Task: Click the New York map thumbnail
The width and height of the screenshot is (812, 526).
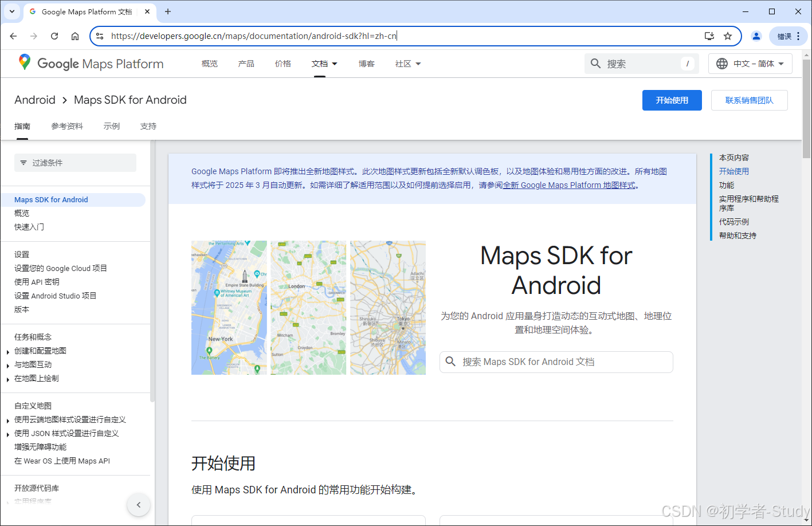Action: click(229, 308)
